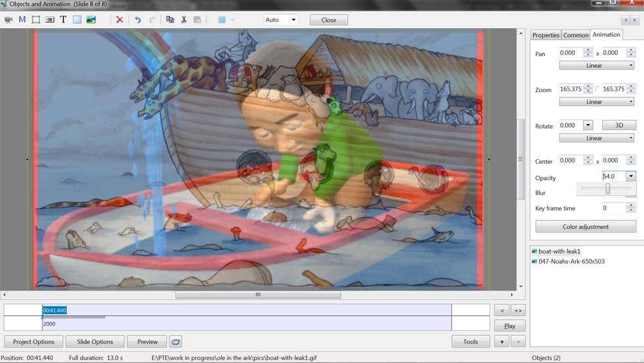Switch to the Properties tab

pos(546,35)
